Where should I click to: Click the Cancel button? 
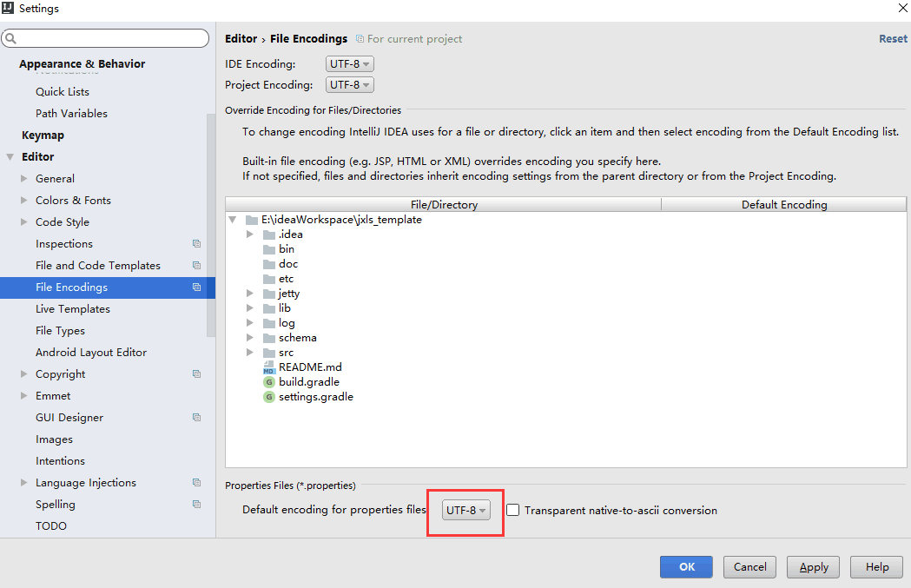tap(749, 567)
